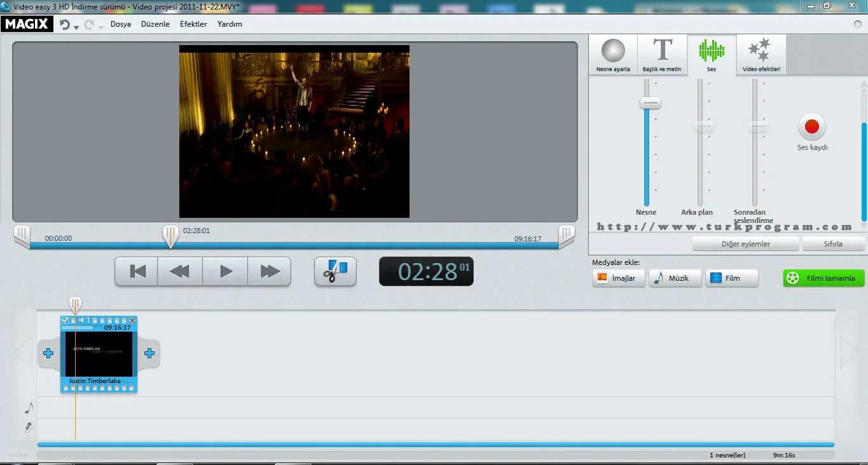Adjust the Arka plan volume slider
Viewport: 868px width, 465px height.
coord(703,126)
